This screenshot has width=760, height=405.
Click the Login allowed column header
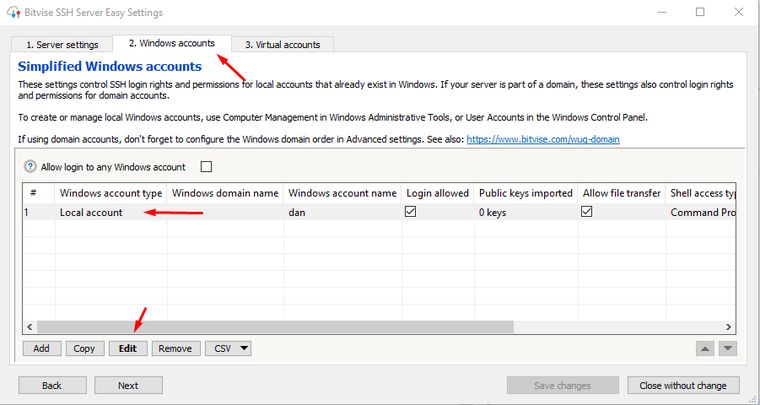tap(438, 193)
